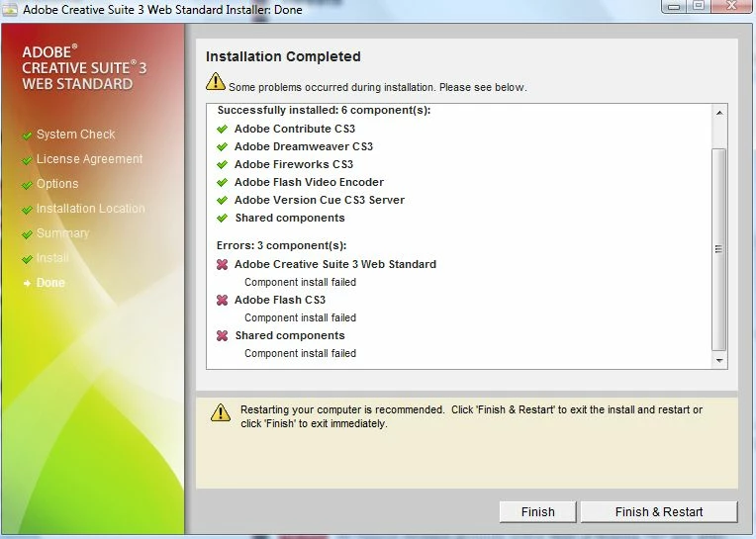Click the Finish button
756x539 pixels.
tap(537, 511)
